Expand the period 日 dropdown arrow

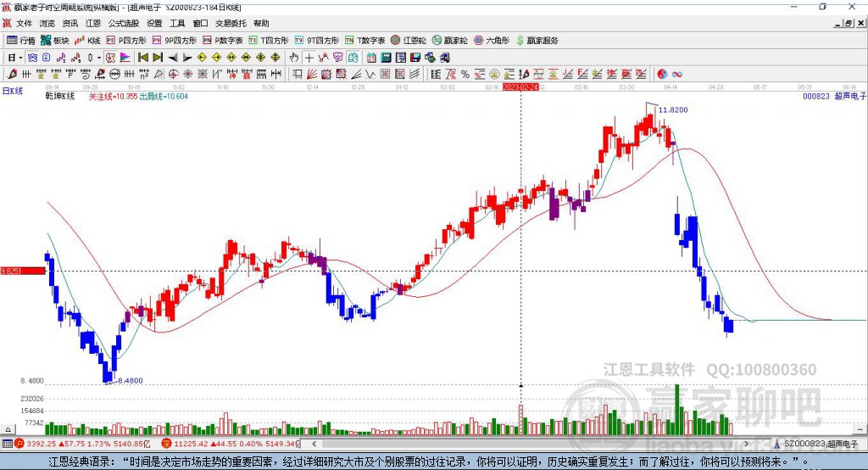21,57
